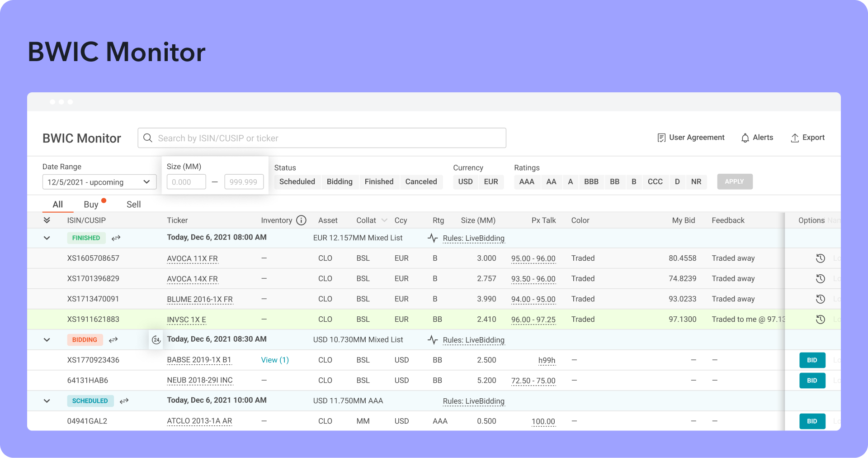Screen dimensions: 868x458
Task: Click the Alerts bell icon
Action: (x=745, y=138)
